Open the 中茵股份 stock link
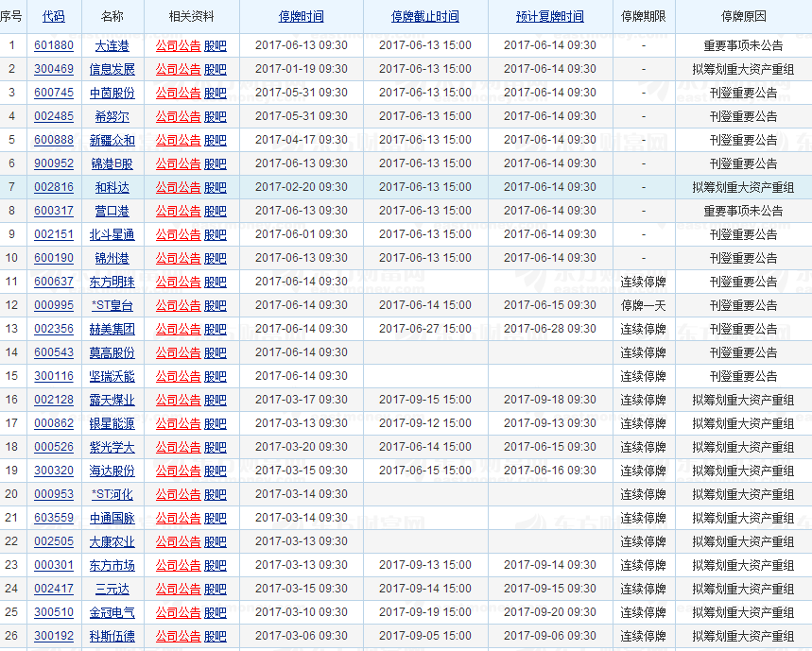Screen dimensions: 812x651 tap(112, 94)
